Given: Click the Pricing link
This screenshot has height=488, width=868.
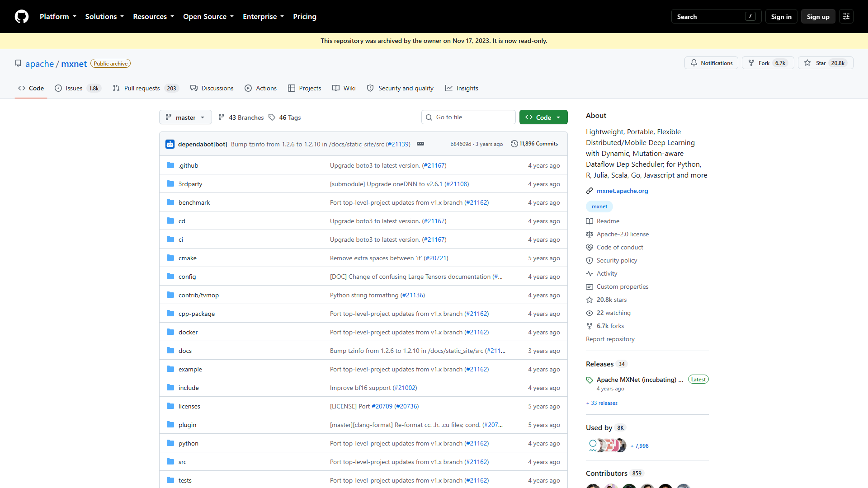Looking at the screenshot, I should point(305,17).
